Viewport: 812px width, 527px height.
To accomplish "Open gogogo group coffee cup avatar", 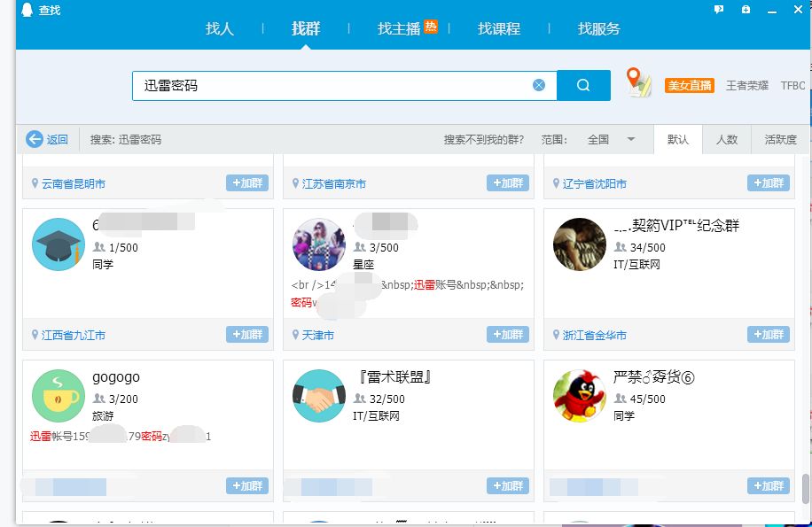I will click(x=58, y=395).
